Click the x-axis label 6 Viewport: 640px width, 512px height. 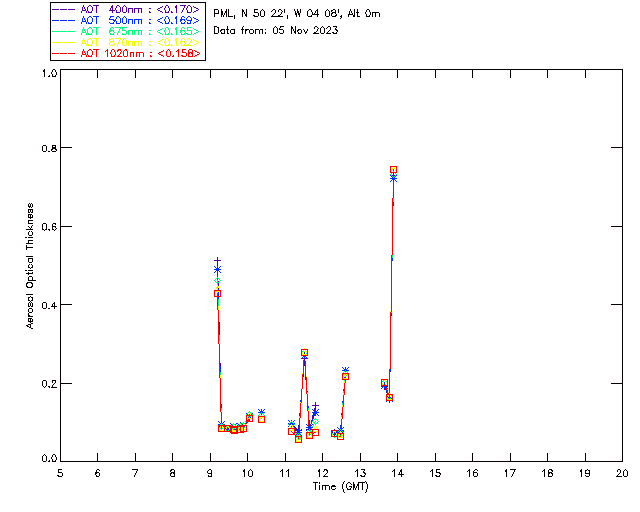pos(98,473)
